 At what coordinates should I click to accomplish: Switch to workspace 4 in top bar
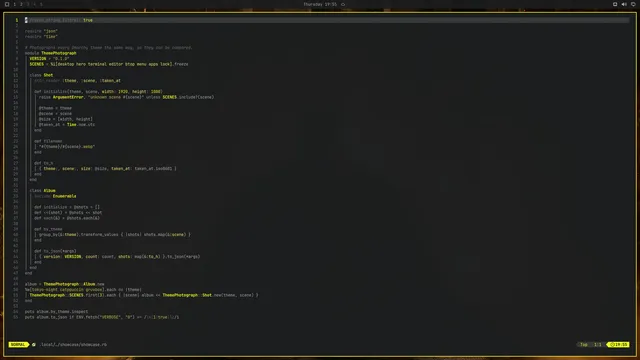(35, 4)
